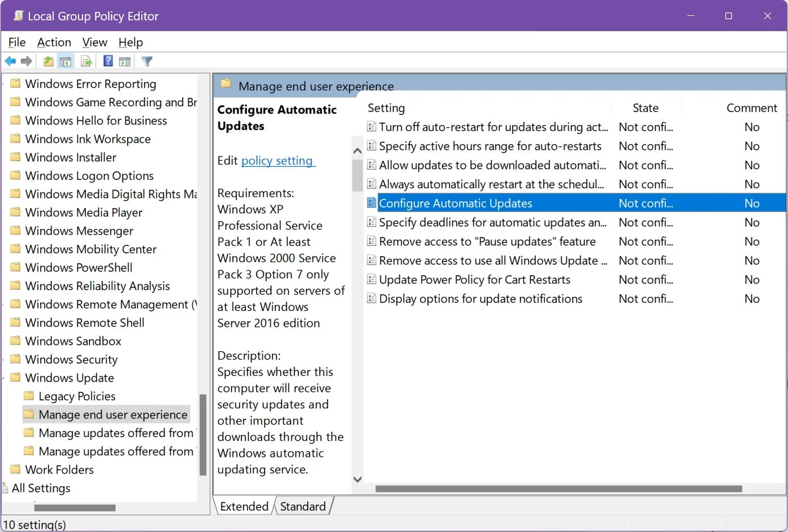Image resolution: width=788 pixels, height=532 pixels.
Task: Select Allow updates to be downloaded automatically setting
Action: [x=492, y=165]
